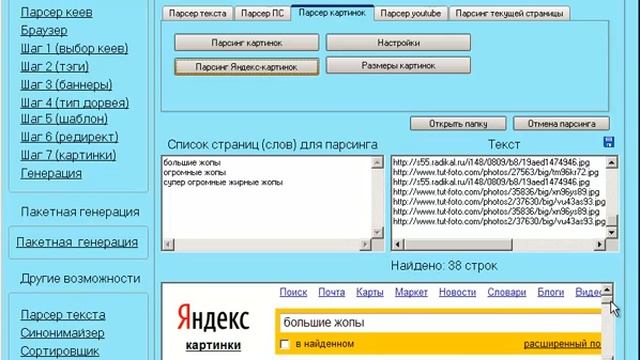This screenshot has height=360, width=640.
Task: Select the line супер огромные жирные жопы
Action: point(223,182)
